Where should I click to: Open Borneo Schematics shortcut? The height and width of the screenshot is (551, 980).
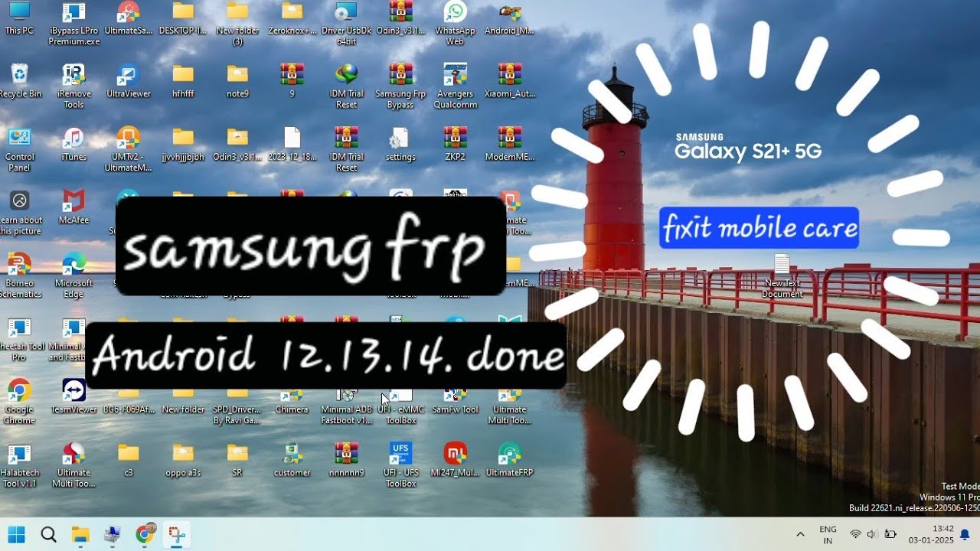[19, 275]
